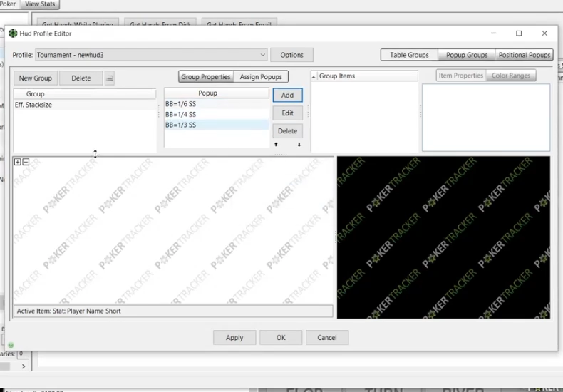Maximize the Hud Profile Editor window
563x392 pixels.
519,33
